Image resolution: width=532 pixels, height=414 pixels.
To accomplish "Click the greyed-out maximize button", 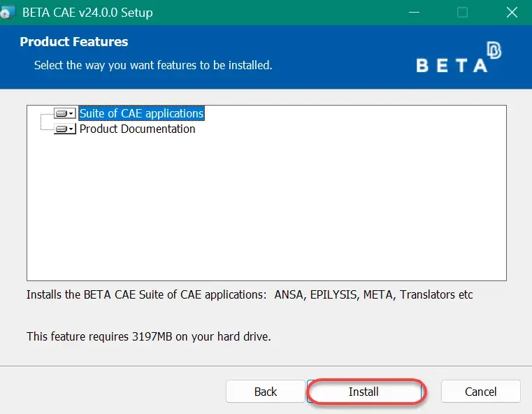I will click(x=462, y=13).
